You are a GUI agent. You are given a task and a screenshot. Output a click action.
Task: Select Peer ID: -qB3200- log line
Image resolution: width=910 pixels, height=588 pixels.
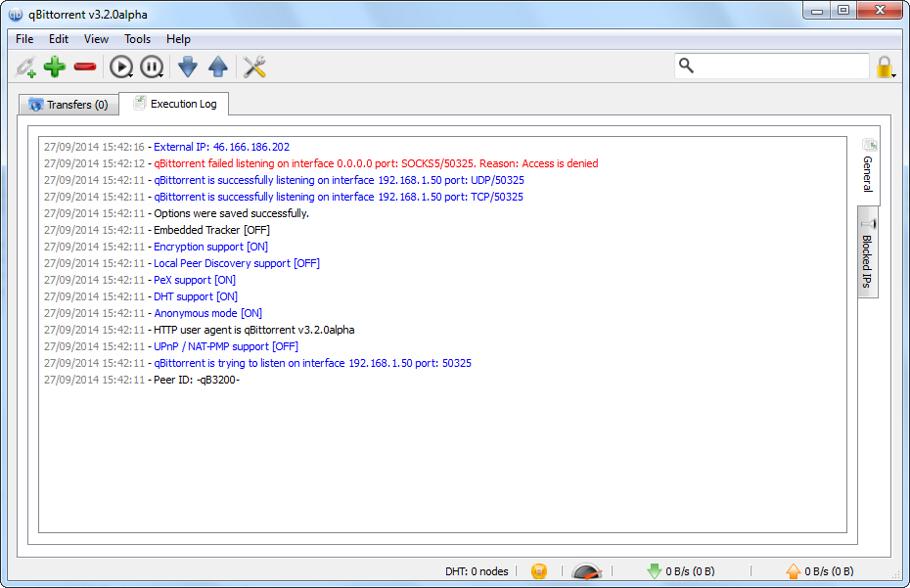[x=142, y=380]
